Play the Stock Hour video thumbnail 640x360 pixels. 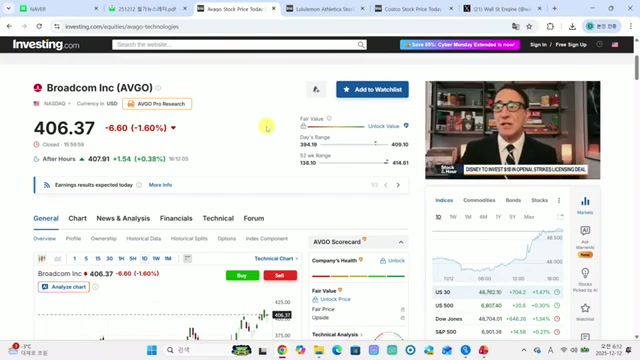[x=513, y=130]
